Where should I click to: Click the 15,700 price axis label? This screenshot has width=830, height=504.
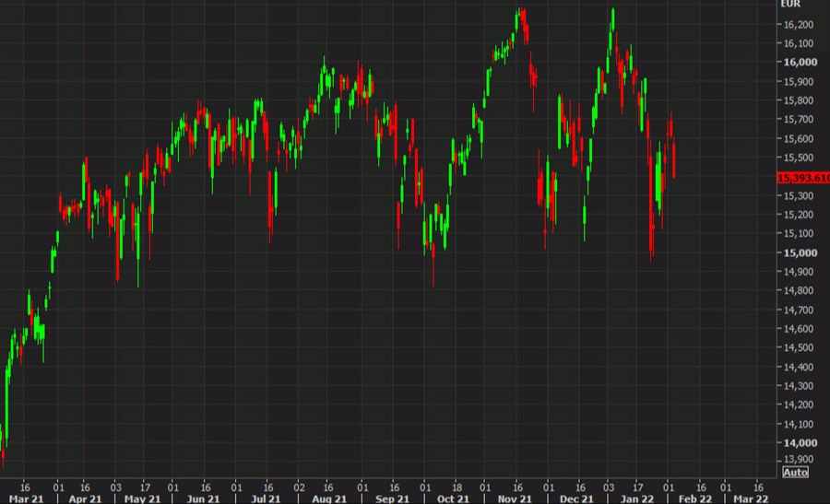[799, 120]
